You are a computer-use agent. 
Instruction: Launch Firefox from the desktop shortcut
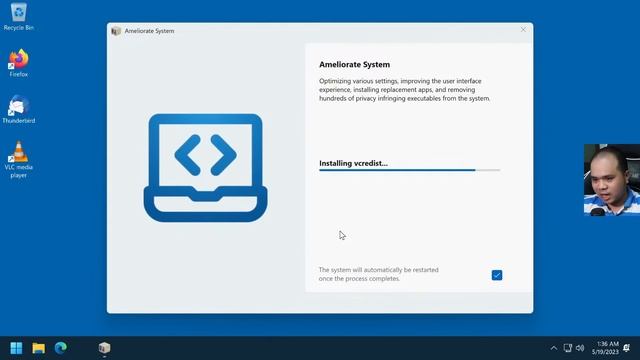pos(19,63)
